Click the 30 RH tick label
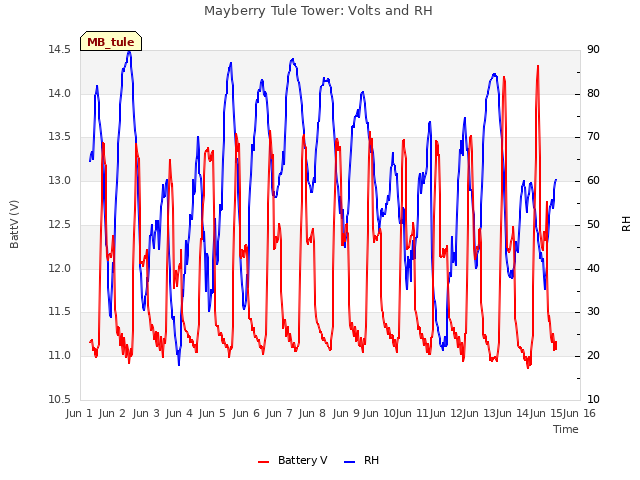The height and width of the screenshot is (480, 640). point(593,312)
